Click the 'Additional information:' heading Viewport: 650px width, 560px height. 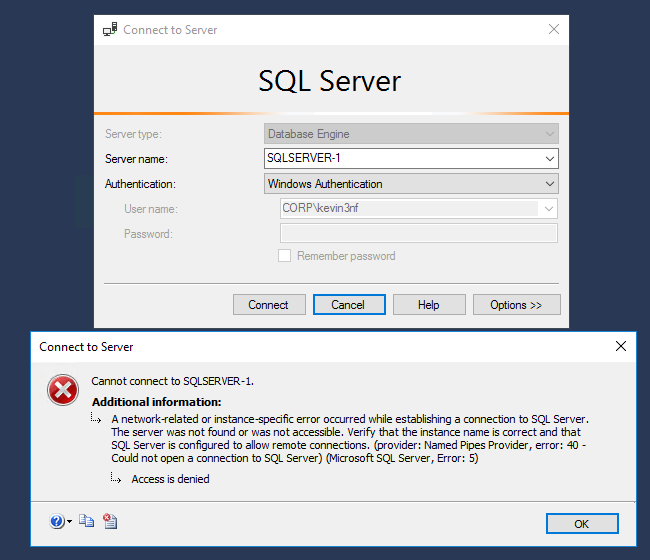click(x=157, y=402)
